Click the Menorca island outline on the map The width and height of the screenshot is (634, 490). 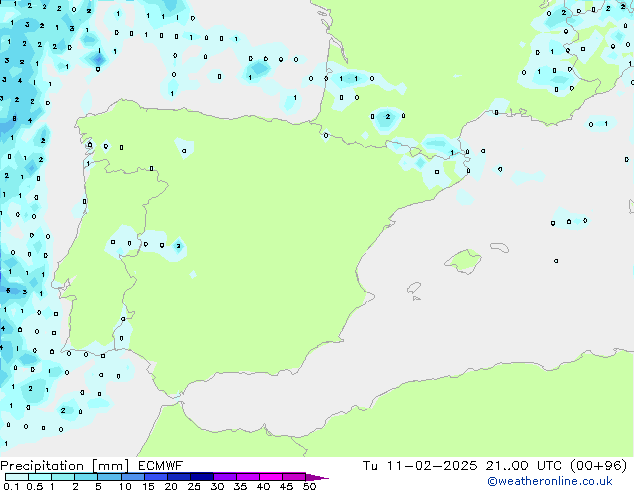point(499,247)
